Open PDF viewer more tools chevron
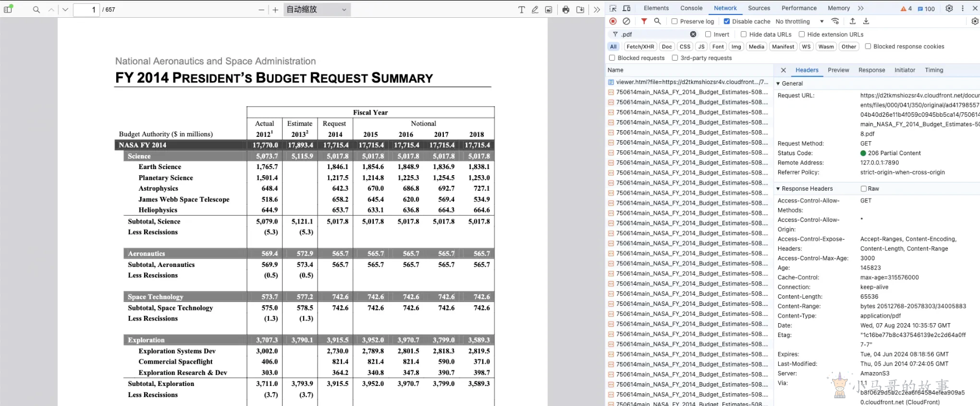Viewport: 980px width, 406px height. [597, 9]
